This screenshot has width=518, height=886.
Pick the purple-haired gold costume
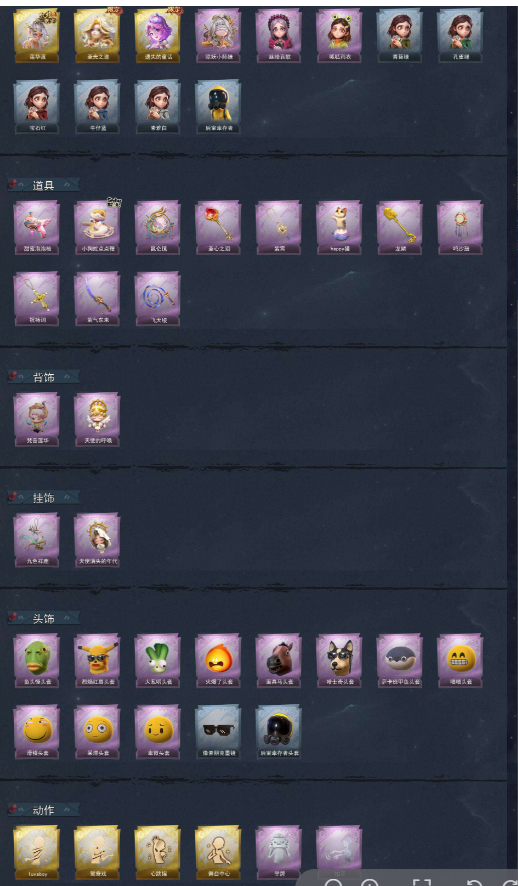[158, 35]
